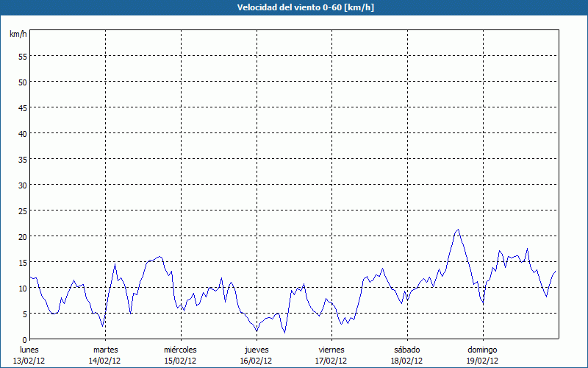This screenshot has width=588, height=368.
Task: Click the 25 value on the vertical axis
Action: [x=22, y=210]
